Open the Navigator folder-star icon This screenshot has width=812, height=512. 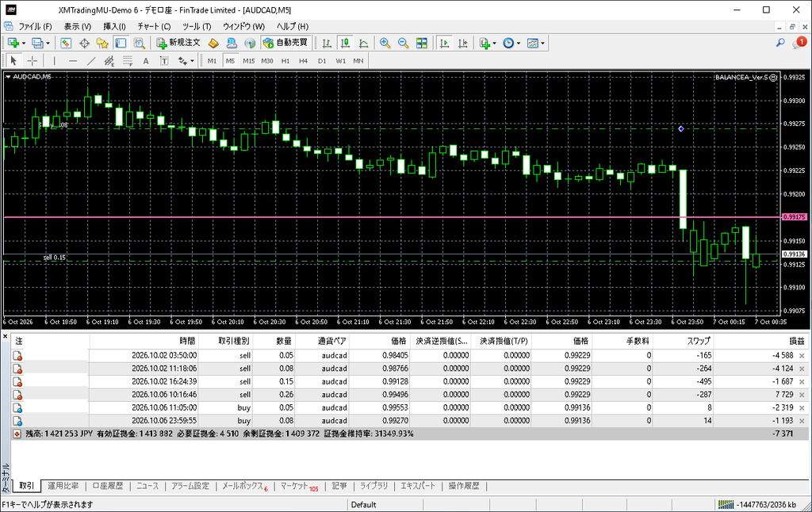click(x=102, y=44)
